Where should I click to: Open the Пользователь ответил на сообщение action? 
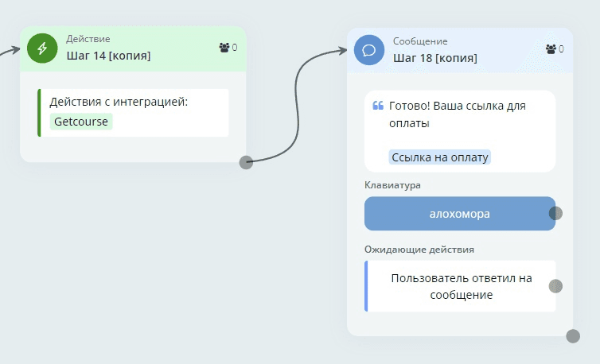(x=461, y=286)
